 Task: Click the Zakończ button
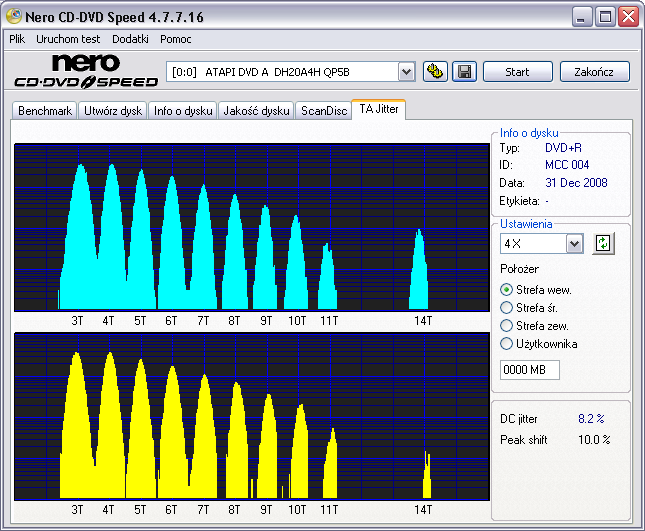[594, 72]
